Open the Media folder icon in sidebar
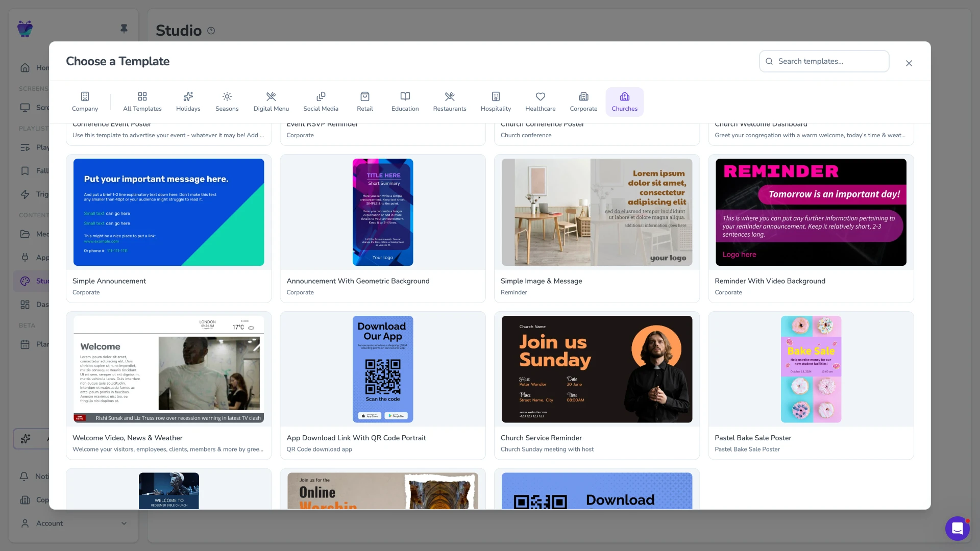Screen dimensions: 980x551 25,234
